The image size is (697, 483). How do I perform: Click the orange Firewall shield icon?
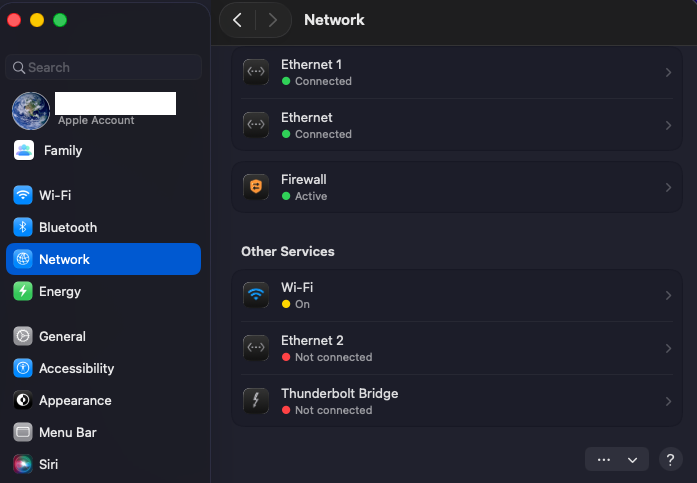tap(256, 187)
